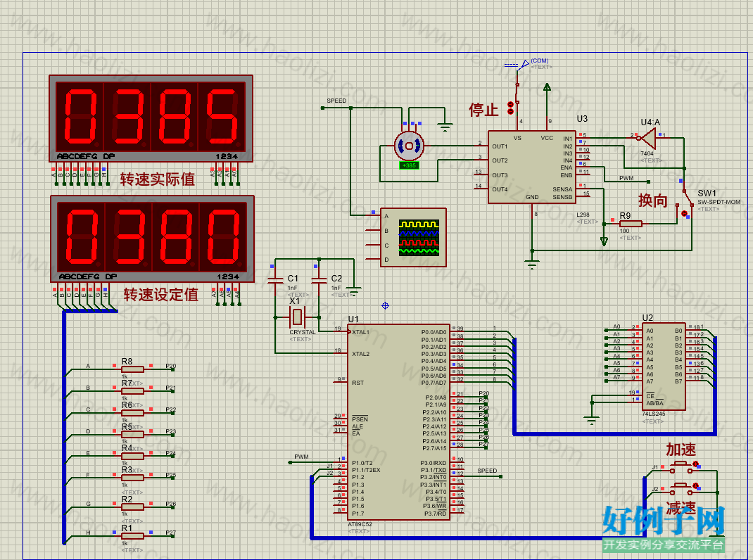This screenshot has width=753, height=560.
Task: Click the AT89C52 part name under U1
Action: tap(360, 524)
